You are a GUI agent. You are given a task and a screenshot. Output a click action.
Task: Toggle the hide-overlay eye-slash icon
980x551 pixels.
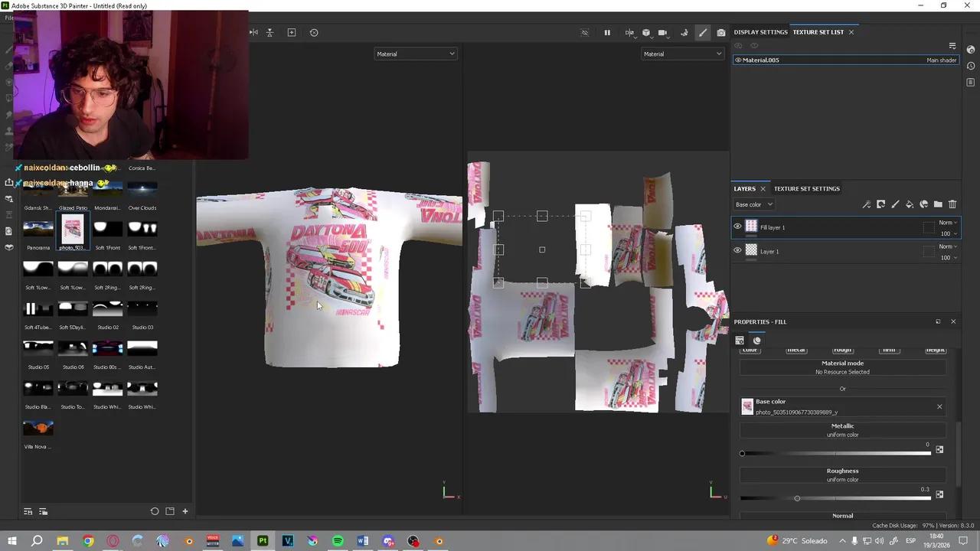(585, 32)
